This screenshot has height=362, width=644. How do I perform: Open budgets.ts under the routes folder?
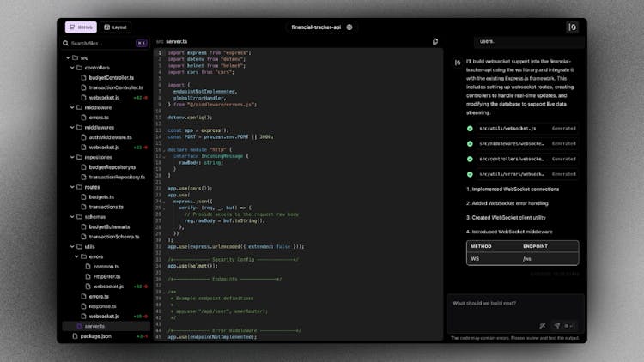pyautogui.click(x=101, y=197)
